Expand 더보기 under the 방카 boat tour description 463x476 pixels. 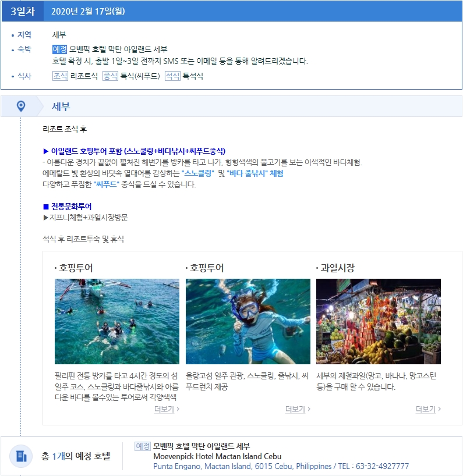[x=167, y=409]
